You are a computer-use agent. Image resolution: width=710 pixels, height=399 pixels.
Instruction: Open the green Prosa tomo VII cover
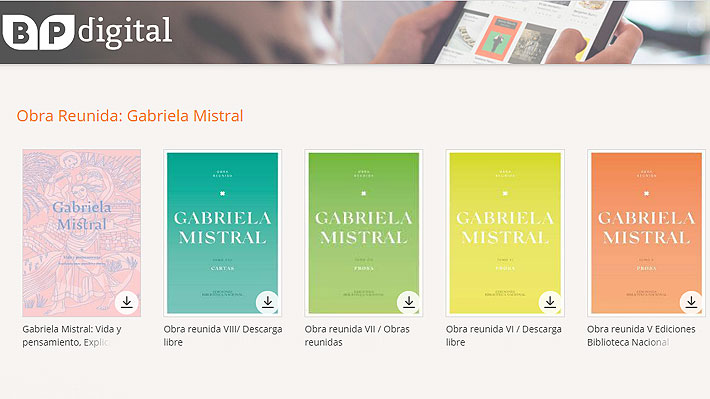[364, 233]
